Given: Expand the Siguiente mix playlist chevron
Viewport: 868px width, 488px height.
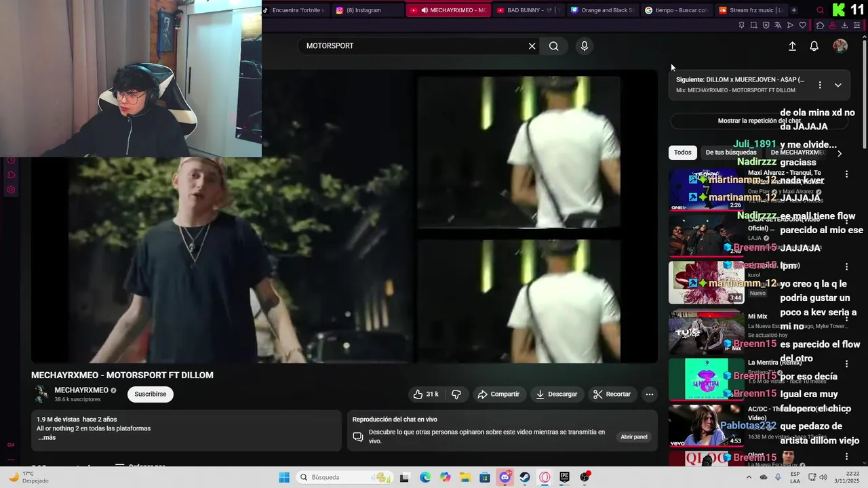Looking at the screenshot, I should 838,85.
